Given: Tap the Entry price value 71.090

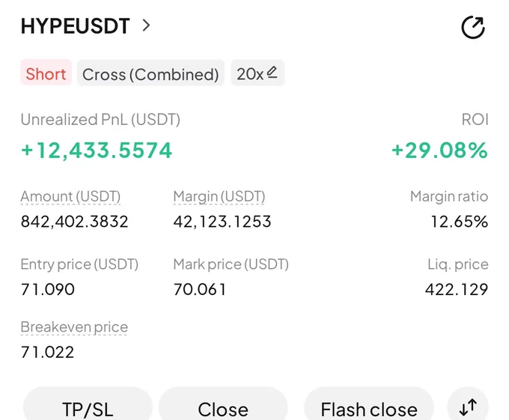Looking at the screenshot, I should pos(48,290).
